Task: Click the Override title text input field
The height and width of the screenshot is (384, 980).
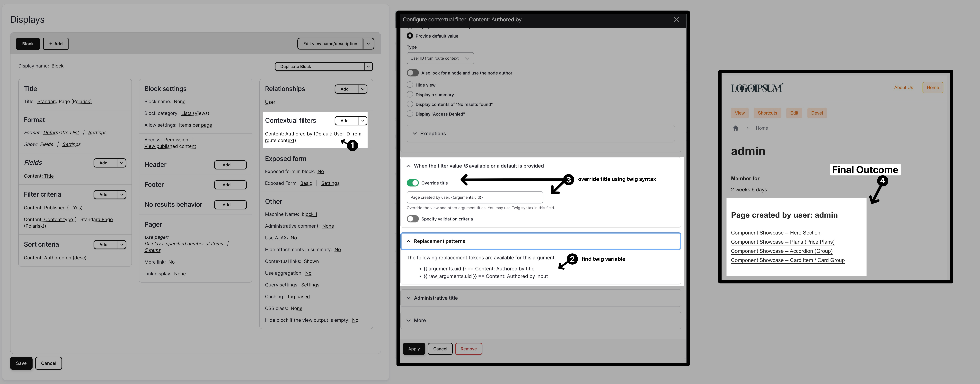Action: tap(475, 197)
